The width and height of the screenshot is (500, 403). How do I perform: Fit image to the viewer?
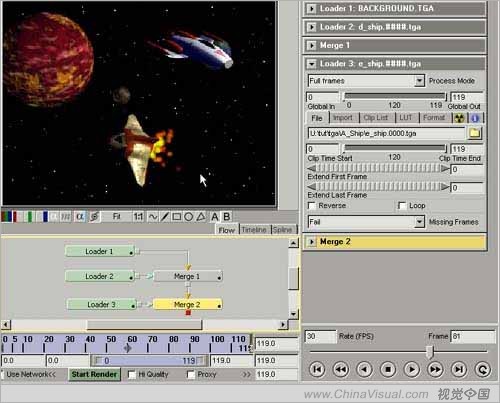[116, 217]
